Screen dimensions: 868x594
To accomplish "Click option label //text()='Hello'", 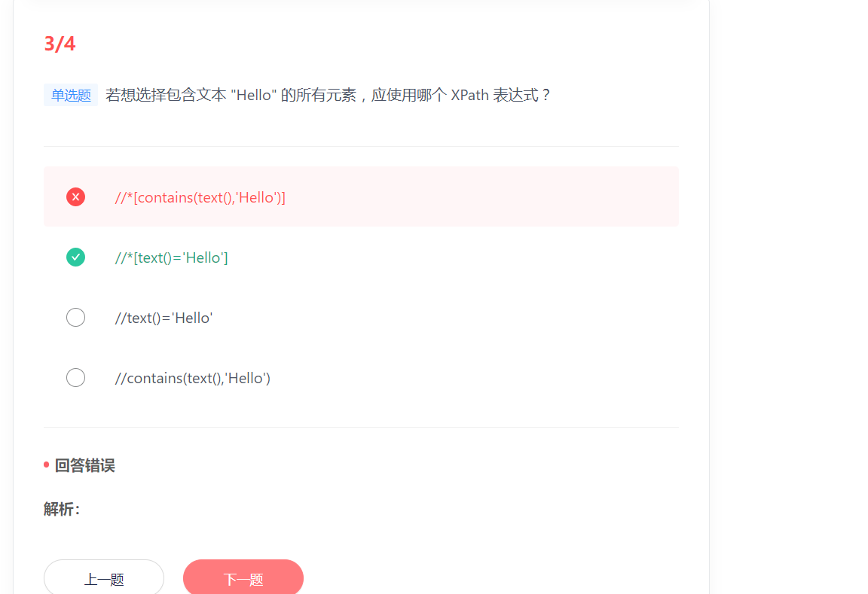I will tap(164, 318).
